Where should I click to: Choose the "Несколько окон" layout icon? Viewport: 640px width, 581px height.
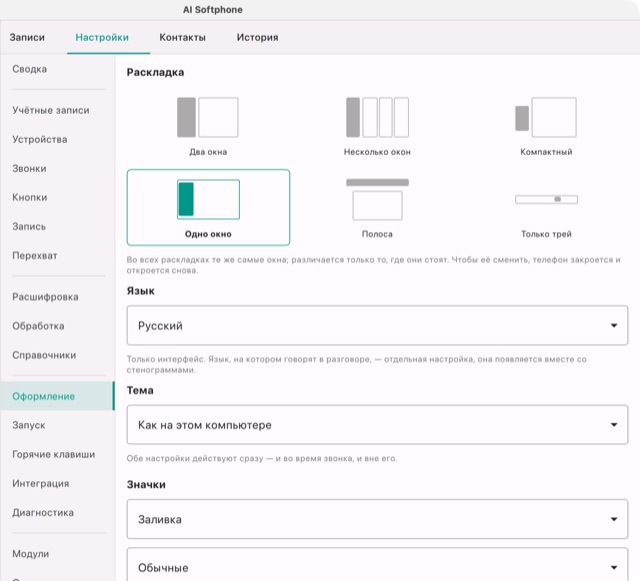pyautogui.click(x=377, y=117)
